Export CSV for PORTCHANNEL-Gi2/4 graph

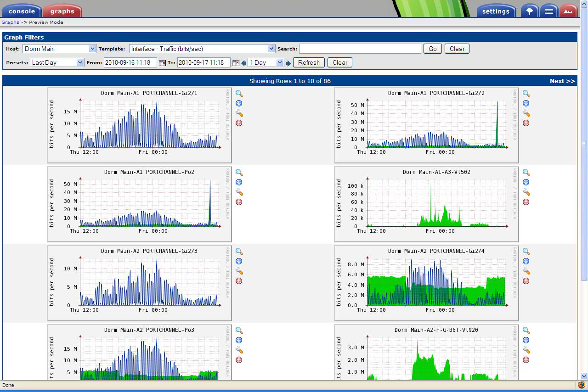pos(526,261)
